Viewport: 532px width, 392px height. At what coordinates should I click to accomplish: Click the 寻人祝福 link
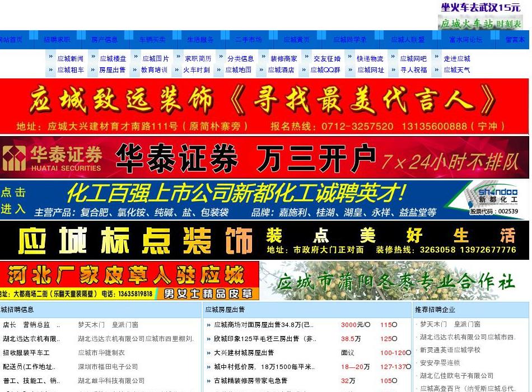pyautogui.click(x=414, y=70)
